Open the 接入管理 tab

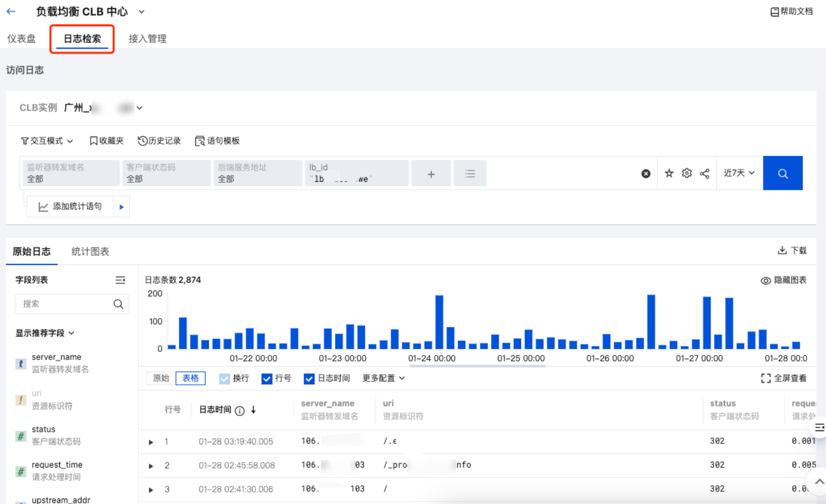pyautogui.click(x=148, y=39)
